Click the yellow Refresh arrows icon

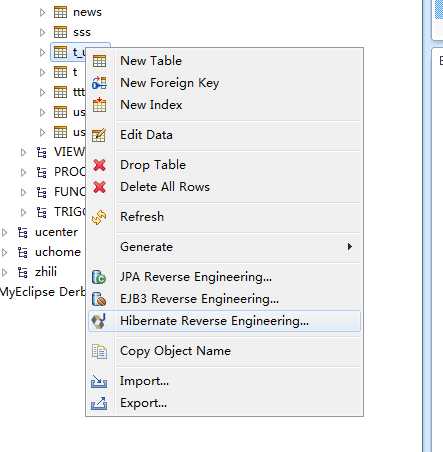pyautogui.click(x=99, y=217)
